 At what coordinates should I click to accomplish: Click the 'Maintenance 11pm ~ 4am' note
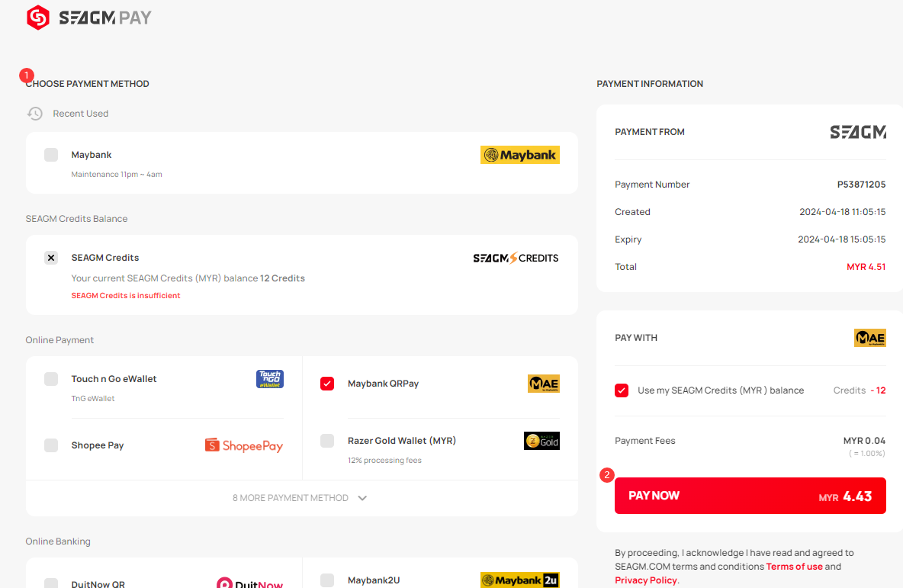tap(117, 175)
